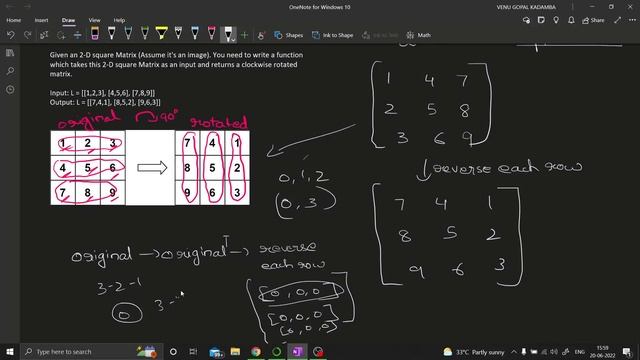Click the Undo arrow icon

[11, 35]
